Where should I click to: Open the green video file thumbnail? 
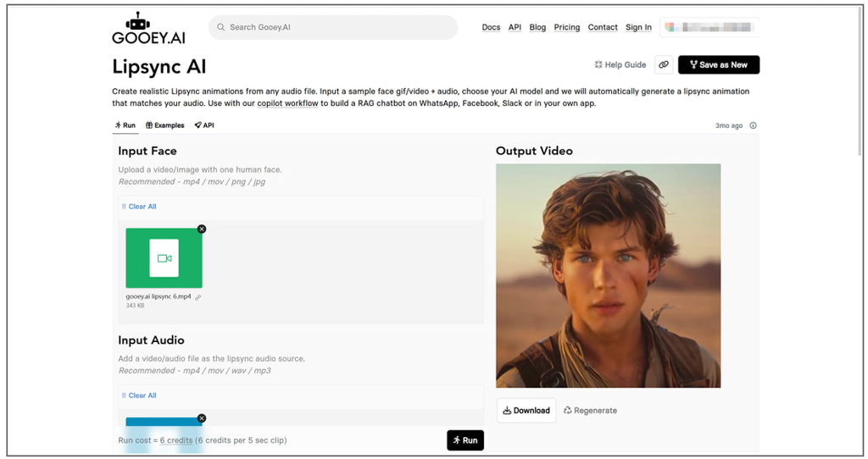click(164, 258)
